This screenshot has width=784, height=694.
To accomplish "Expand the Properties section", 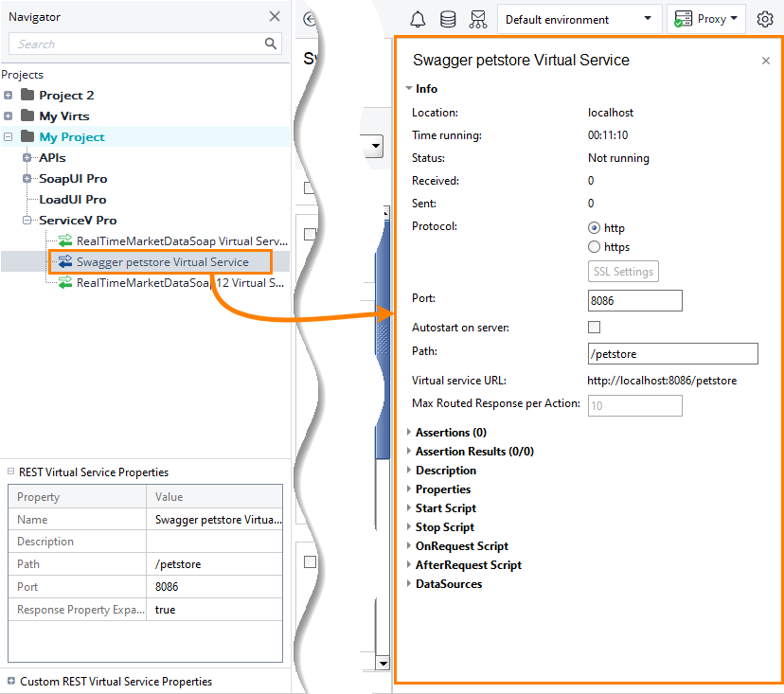I will point(409,489).
